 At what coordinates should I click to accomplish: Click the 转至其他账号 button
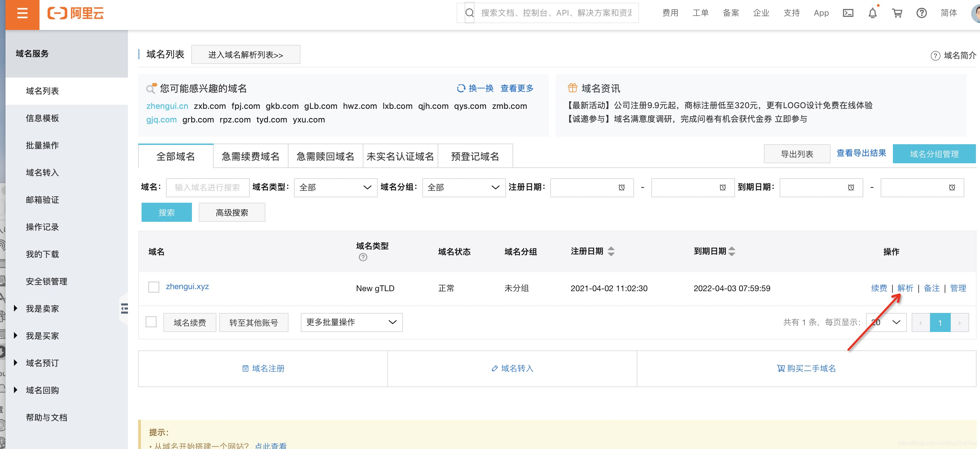[254, 323]
